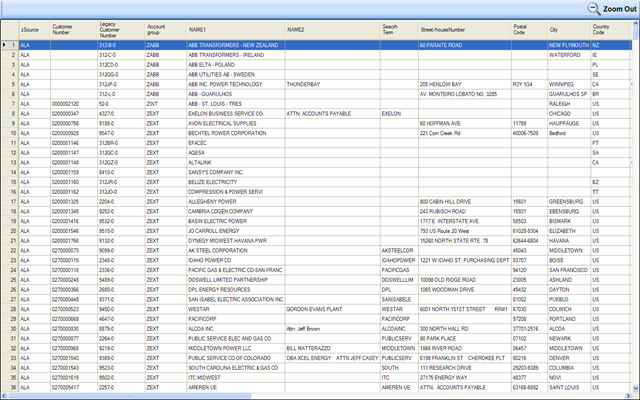Select cell IDAHO POWER CO
Viewport: 640px width, 400px height.
click(x=236, y=260)
